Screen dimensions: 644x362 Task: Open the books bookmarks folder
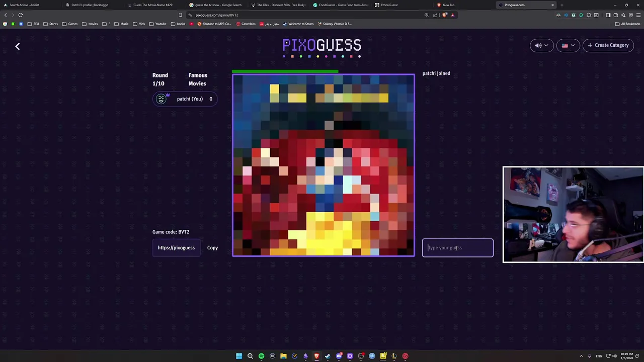point(178,24)
